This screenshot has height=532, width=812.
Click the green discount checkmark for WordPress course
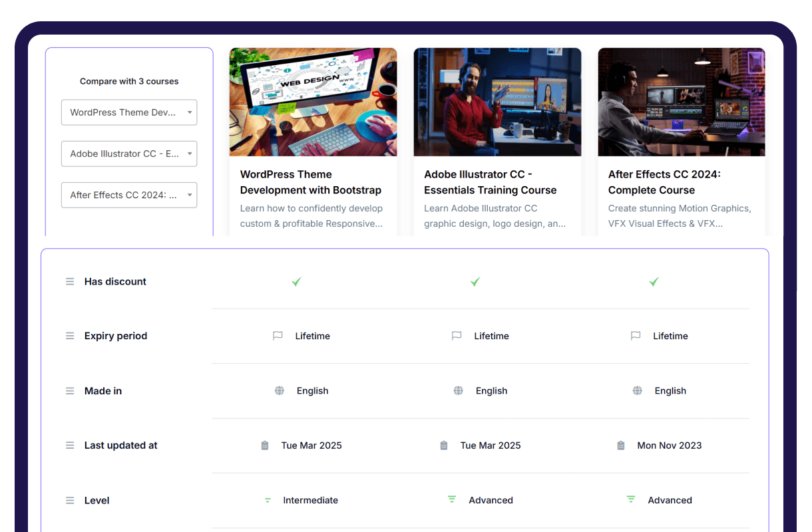point(296,282)
